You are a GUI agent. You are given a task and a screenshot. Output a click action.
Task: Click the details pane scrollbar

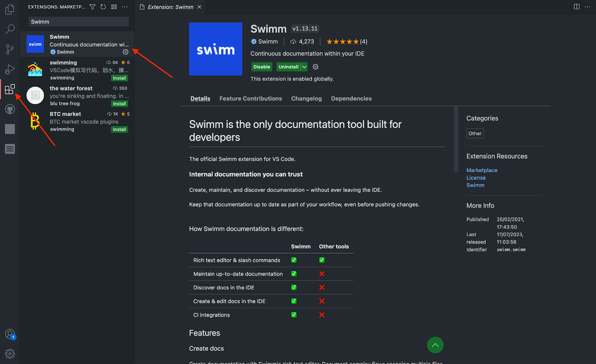click(456, 139)
